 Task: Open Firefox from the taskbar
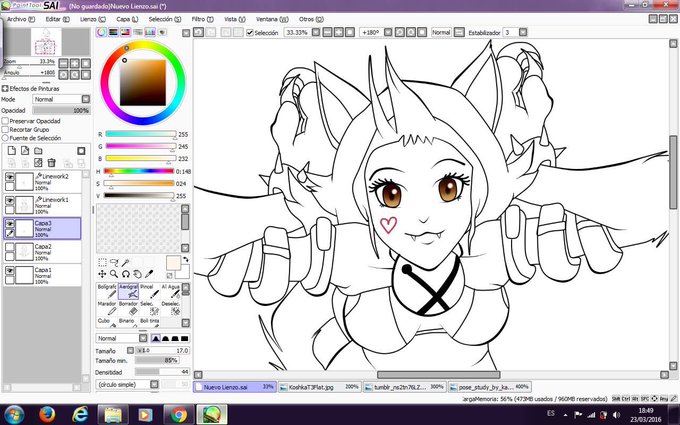pyautogui.click(x=47, y=415)
